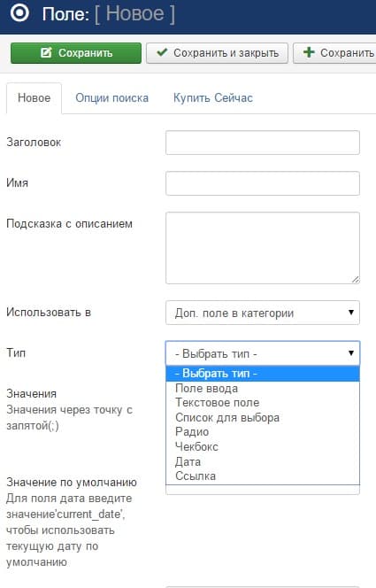This screenshot has width=376, height=588.
Task: Click the Сохранить и закрыть button
Action: pyautogui.click(x=218, y=53)
